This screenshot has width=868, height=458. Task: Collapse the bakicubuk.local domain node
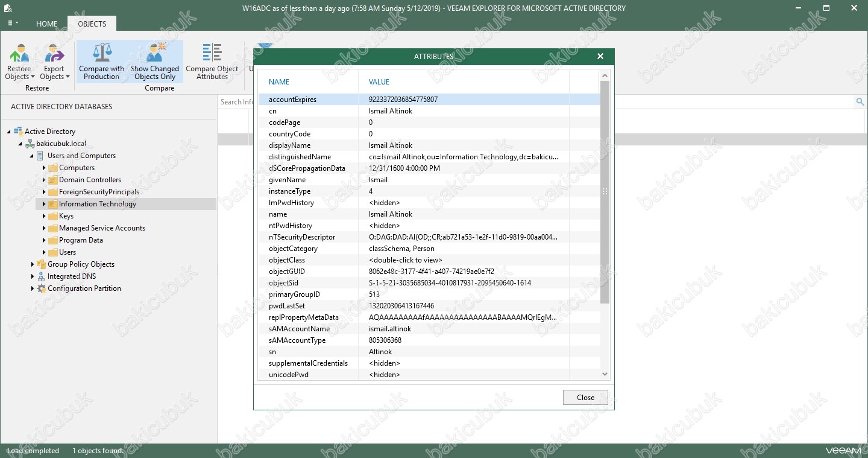(20, 144)
